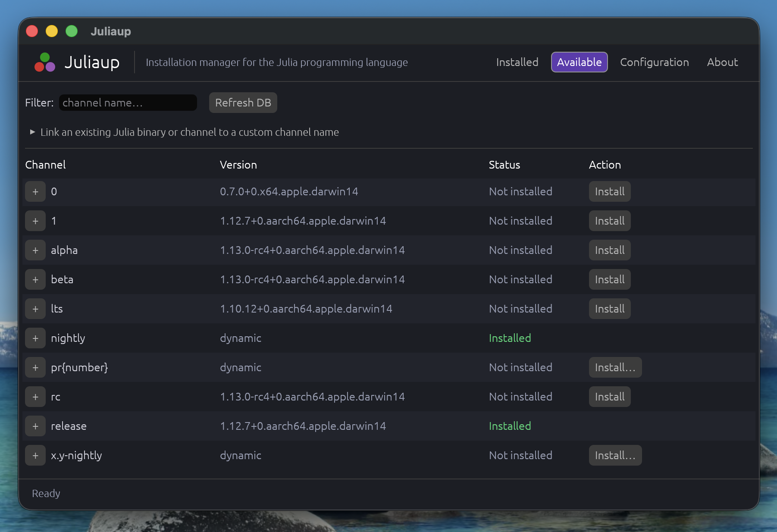Maximize the window with green button
Viewport: 777px width, 532px height.
(72, 31)
